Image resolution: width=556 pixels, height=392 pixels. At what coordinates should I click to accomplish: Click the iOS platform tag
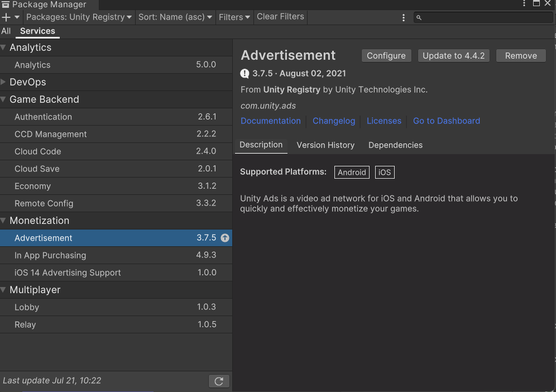pos(385,173)
